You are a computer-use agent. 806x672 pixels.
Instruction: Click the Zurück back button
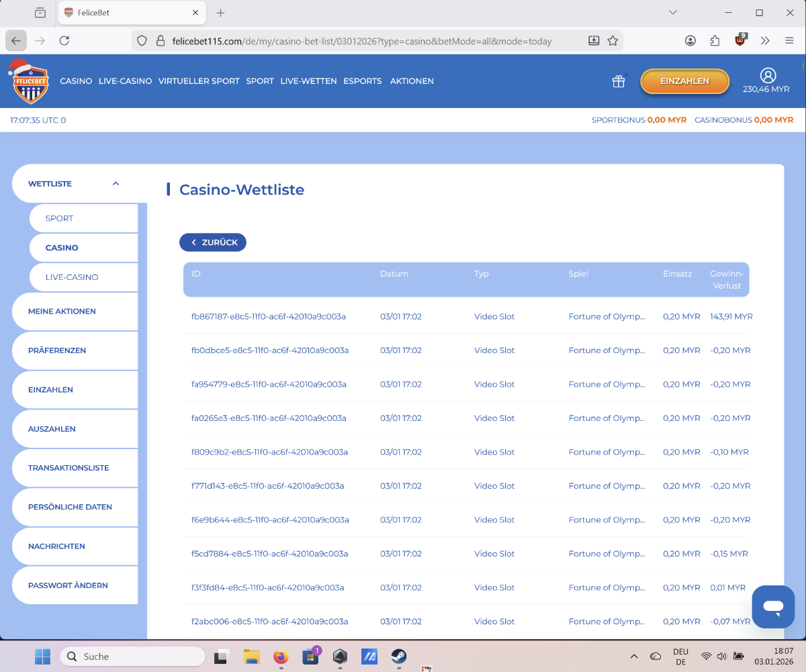click(213, 242)
